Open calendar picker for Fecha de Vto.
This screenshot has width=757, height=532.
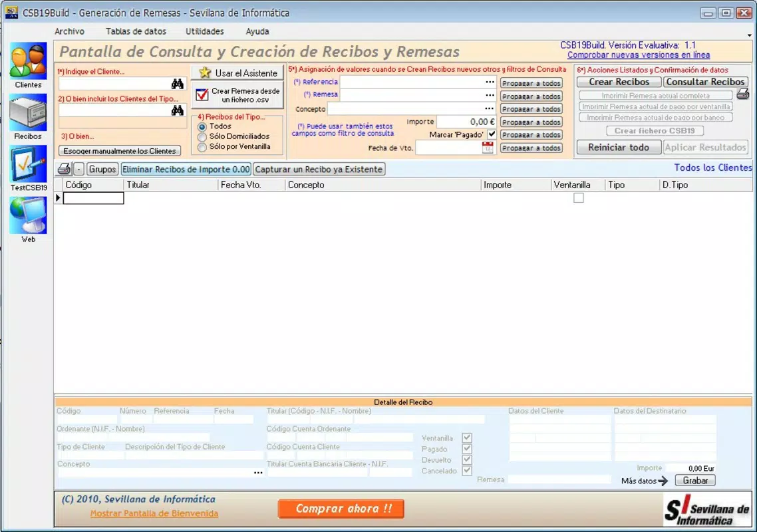pos(488,148)
